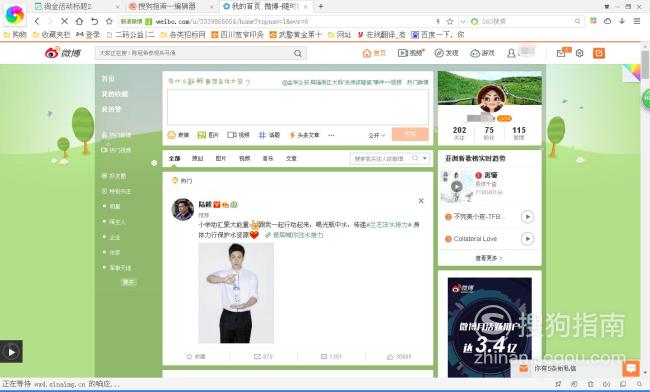Expand the sidebar group list 展开 button
The image size is (650, 392).
pos(129,282)
